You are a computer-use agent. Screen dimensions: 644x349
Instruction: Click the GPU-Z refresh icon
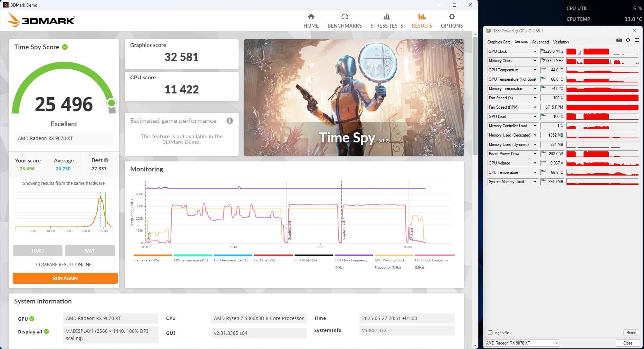[x=628, y=40]
